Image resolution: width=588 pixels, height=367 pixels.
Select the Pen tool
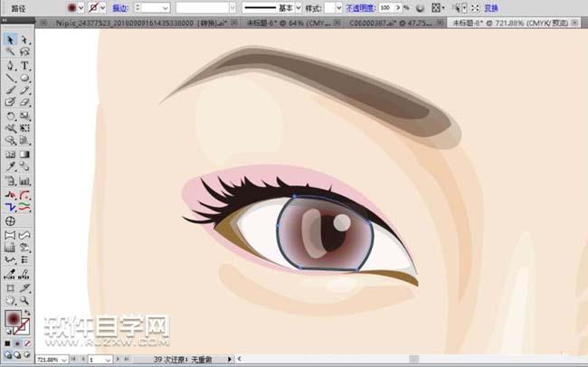coord(10,65)
